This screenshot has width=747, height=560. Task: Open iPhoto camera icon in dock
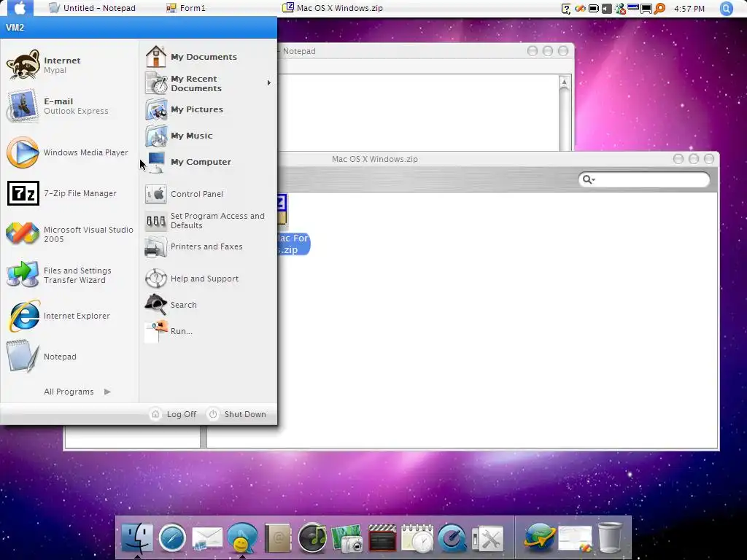(x=347, y=539)
